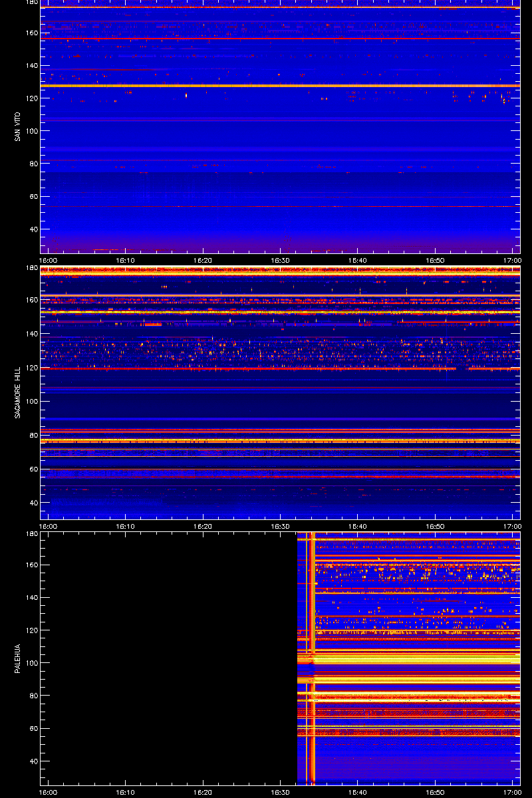Click 16:40 time label under Sagamore Hill plot

point(358,527)
